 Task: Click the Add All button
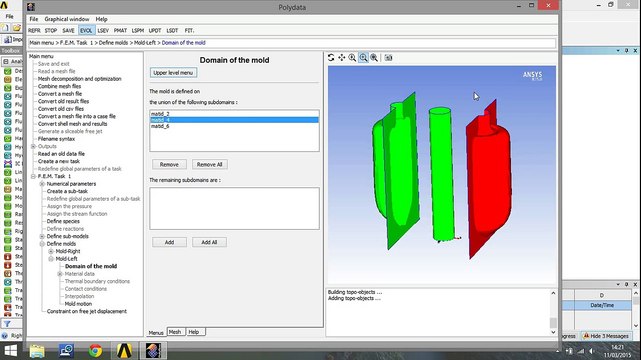pos(209,242)
